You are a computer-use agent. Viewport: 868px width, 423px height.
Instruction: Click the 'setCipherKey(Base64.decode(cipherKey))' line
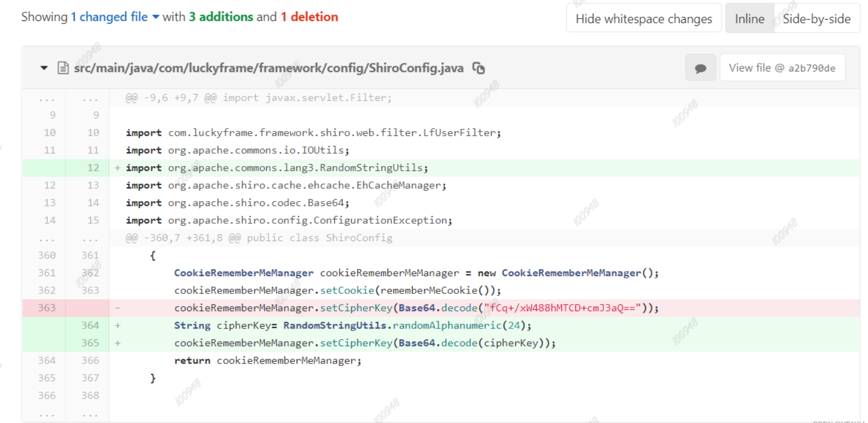tap(484, 343)
